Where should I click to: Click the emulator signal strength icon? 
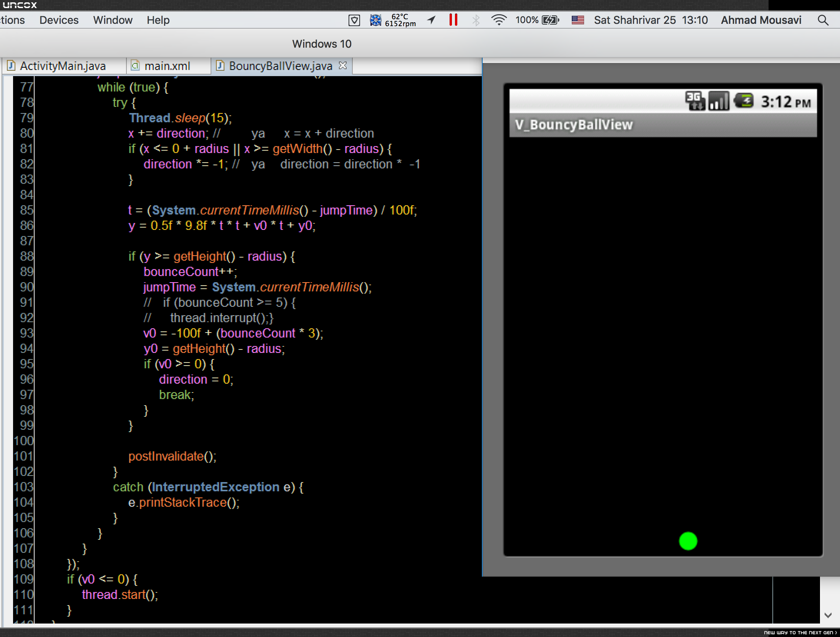[719, 101]
